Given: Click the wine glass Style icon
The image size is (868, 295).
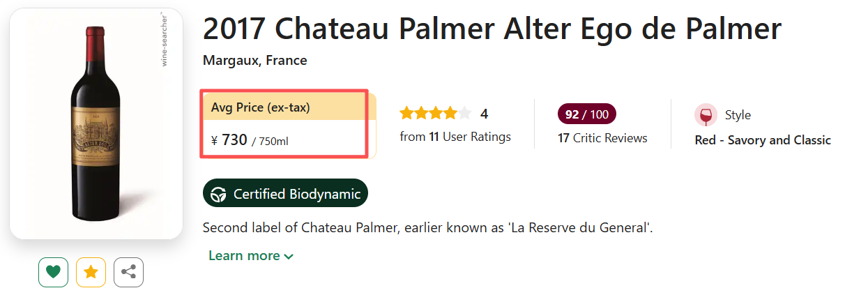Looking at the screenshot, I should 706,115.
